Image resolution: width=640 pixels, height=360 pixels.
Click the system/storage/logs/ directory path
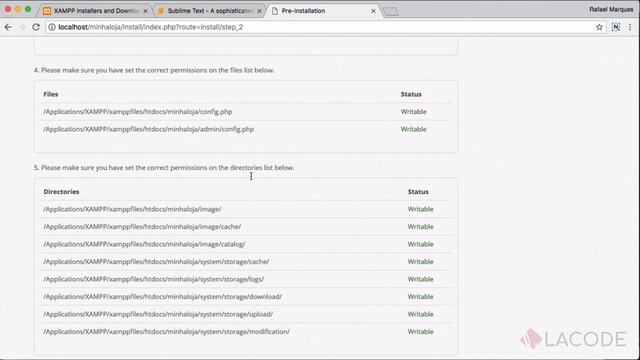(x=153, y=279)
